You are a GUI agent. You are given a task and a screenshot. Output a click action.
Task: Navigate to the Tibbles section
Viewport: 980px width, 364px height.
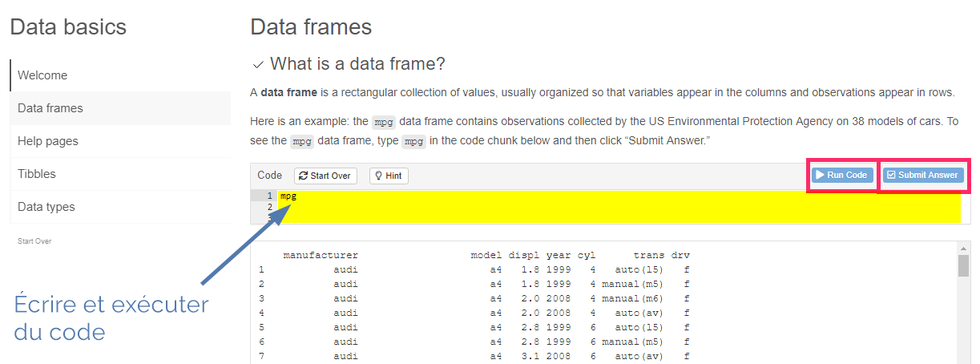coord(120,174)
